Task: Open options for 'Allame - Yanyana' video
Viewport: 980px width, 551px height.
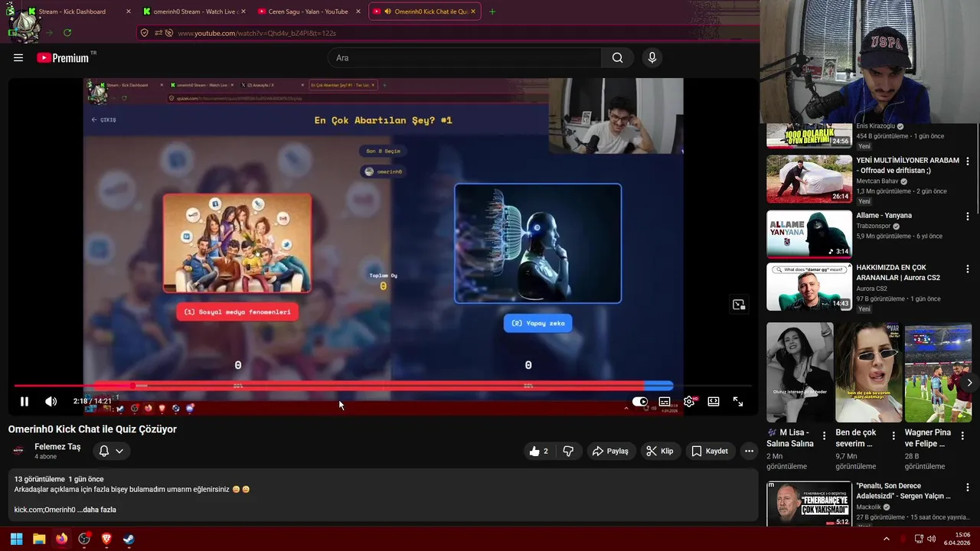Action: point(968,217)
